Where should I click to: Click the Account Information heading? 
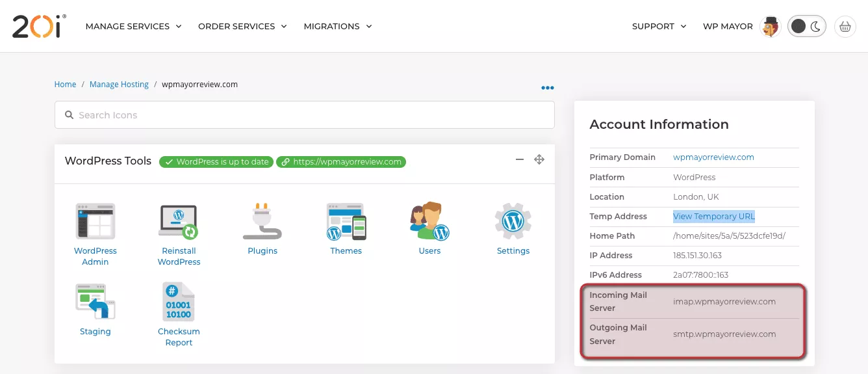point(659,124)
